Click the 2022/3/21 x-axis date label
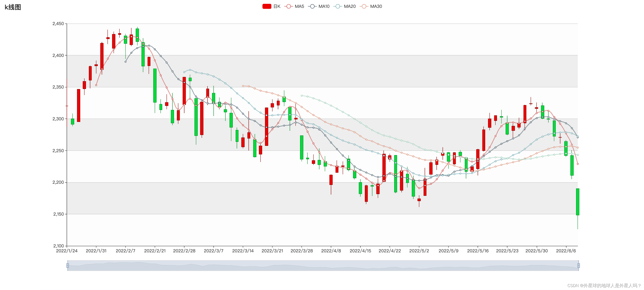The height and width of the screenshot is (290, 644). [x=272, y=251]
